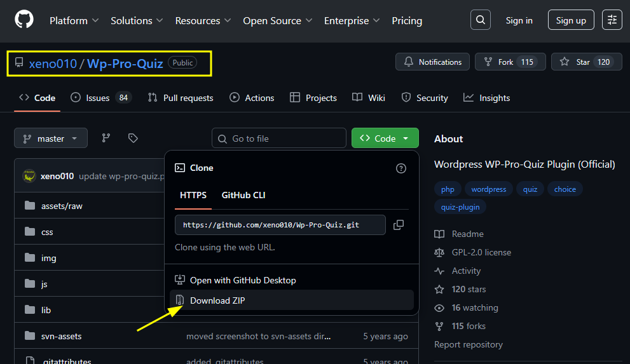
Task: Switch to the GitHub CLI tab
Action: 243,195
